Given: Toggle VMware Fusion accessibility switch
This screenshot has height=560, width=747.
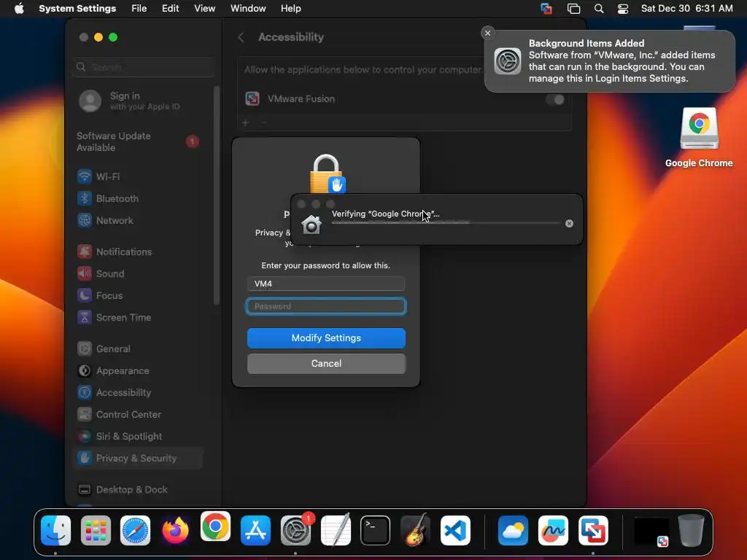Looking at the screenshot, I should point(555,99).
